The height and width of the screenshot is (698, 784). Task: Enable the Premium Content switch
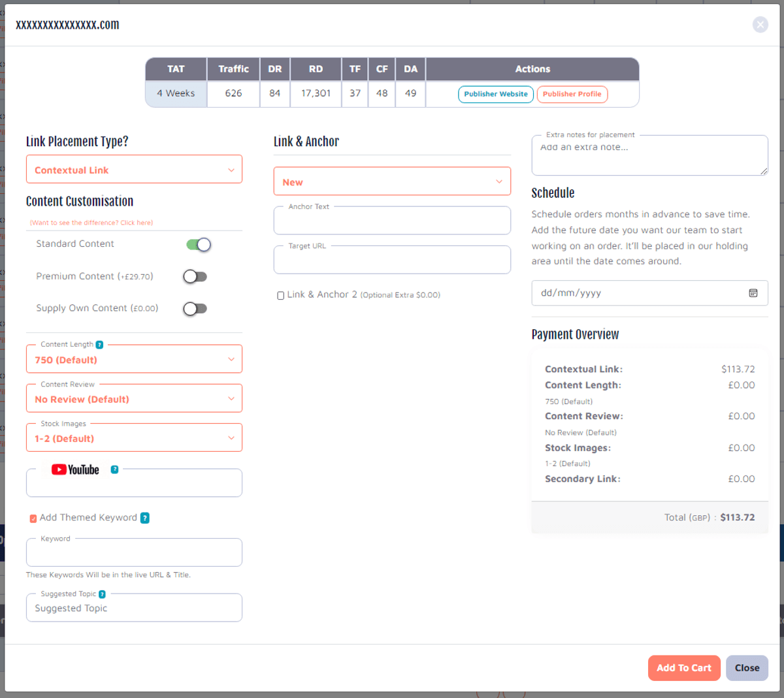click(x=195, y=277)
